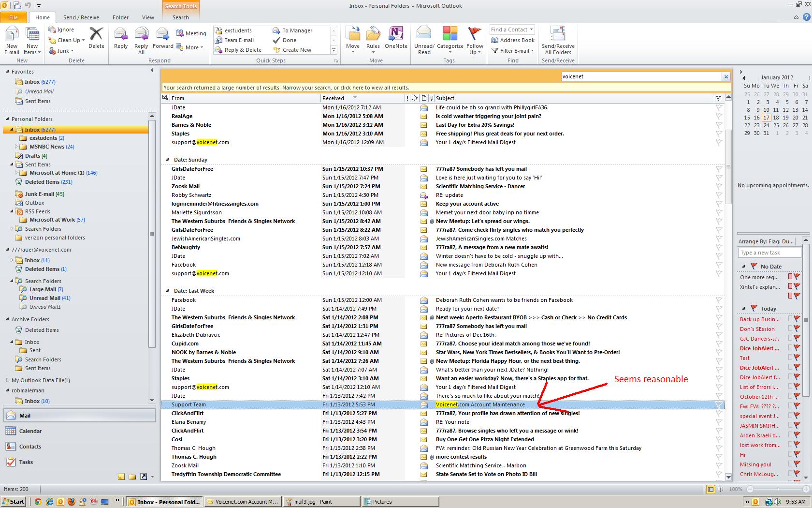Sort messages by From column

pyautogui.click(x=245, y=98)
